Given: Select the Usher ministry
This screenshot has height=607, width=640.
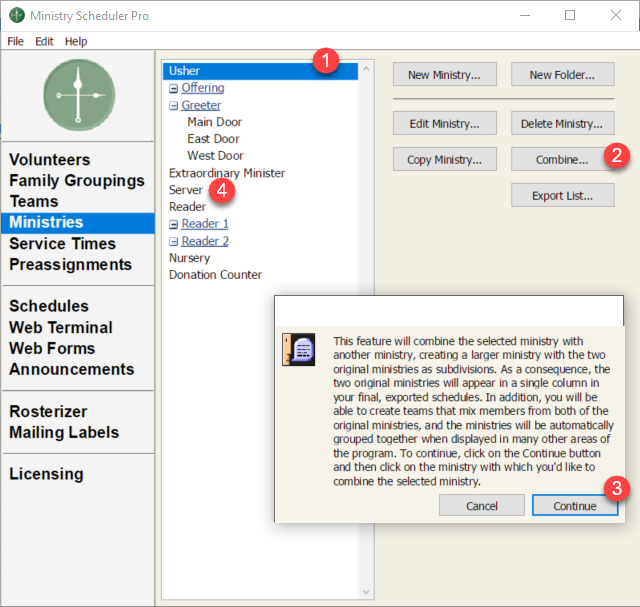Looking at the screenshot, I should pos(185,71).
